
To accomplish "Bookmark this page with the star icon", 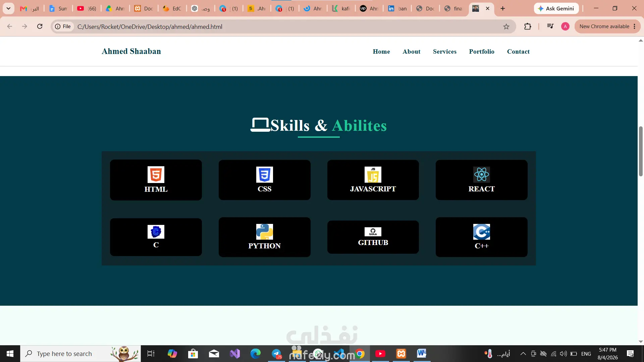I will tap(506, 26).
